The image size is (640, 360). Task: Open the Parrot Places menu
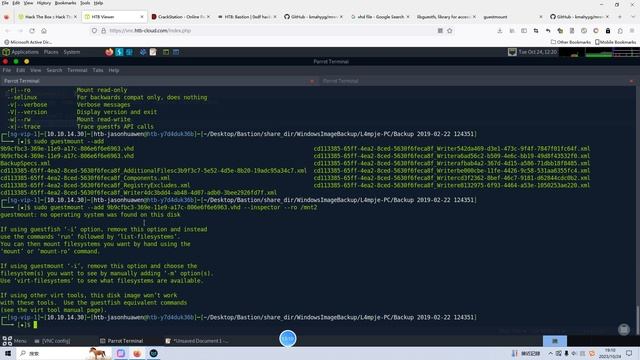coord(51,52)
